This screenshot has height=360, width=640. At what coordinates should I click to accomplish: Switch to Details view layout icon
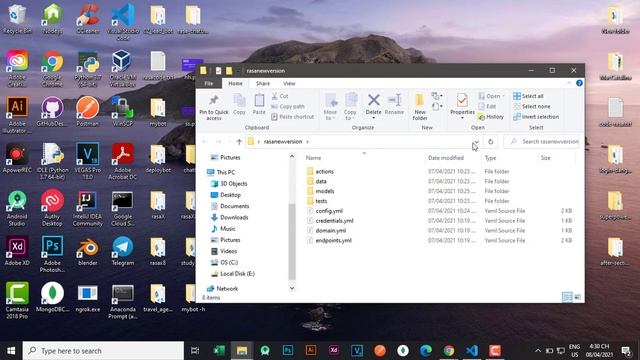567,297
